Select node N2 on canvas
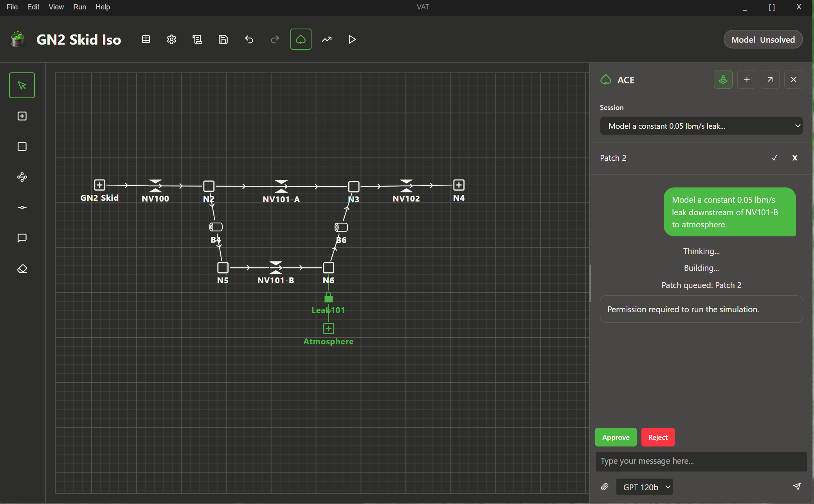 209,186
